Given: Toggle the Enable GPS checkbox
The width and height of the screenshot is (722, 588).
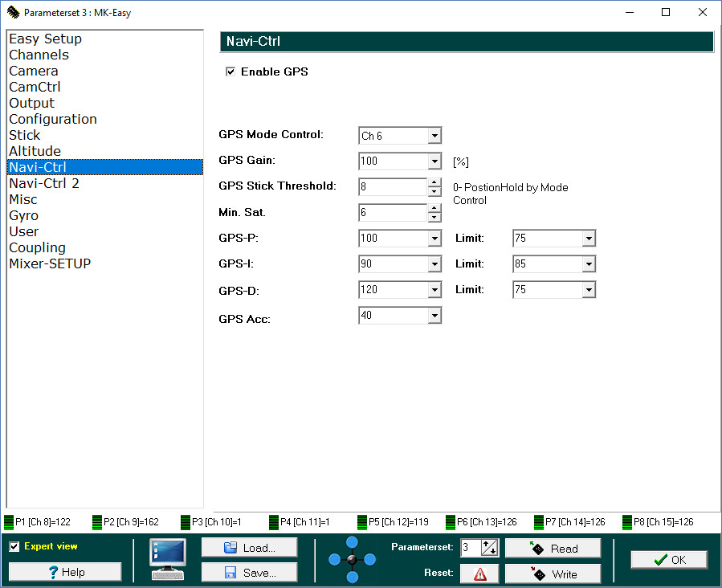Looking at the screenshot, I should [x=230, y=72].
